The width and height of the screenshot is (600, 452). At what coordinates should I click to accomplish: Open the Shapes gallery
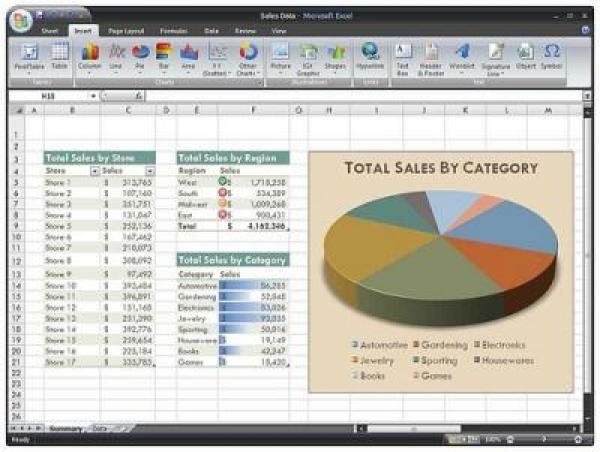(x=336, y=57)
